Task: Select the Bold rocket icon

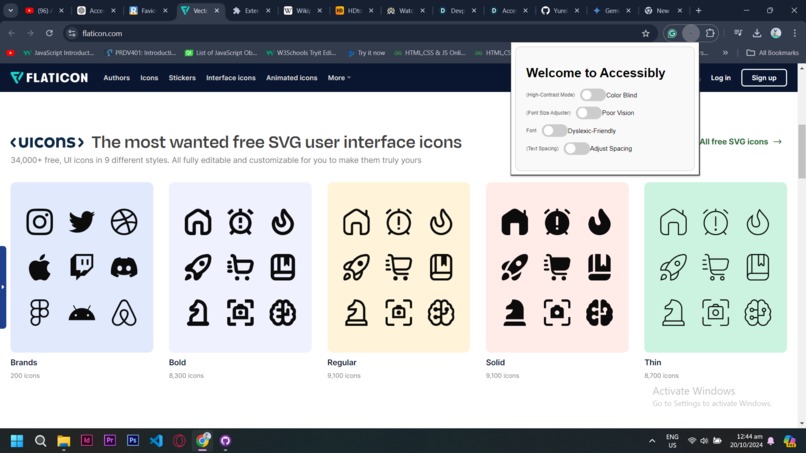Action: pos(198,267)
